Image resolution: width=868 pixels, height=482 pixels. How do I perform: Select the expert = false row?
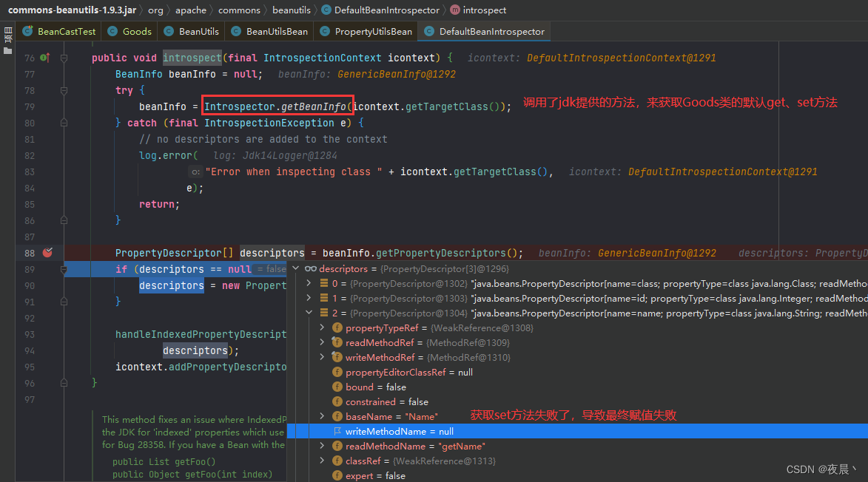click(577, 475)
